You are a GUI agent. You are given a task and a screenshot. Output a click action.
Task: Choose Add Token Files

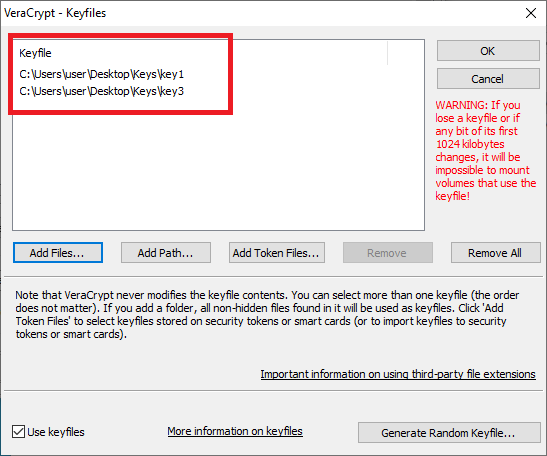click(277, 253)
